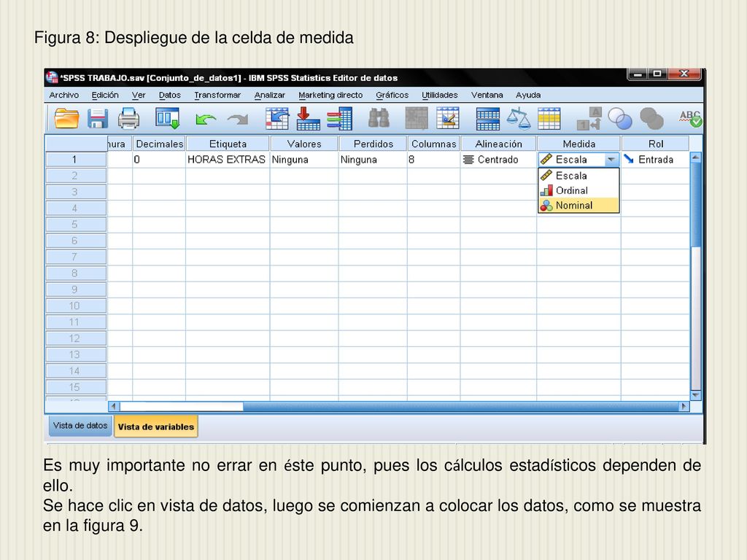Screen dimensions: 747x560
Task: Click the Decimales cell showing 0
Action: (159, 160)
